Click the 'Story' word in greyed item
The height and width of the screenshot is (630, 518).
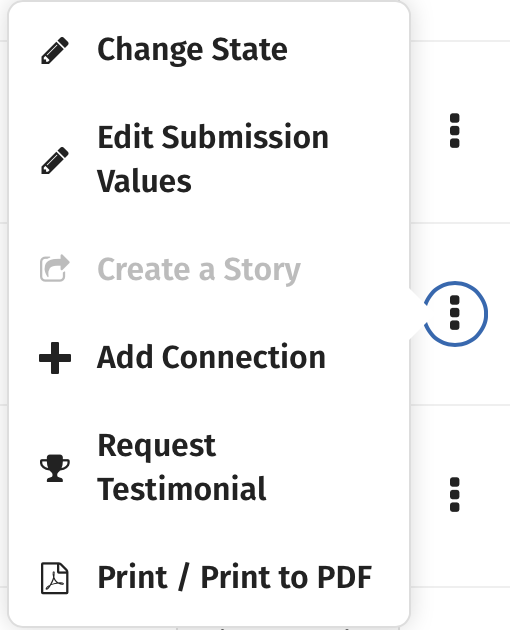coord(262,270)
